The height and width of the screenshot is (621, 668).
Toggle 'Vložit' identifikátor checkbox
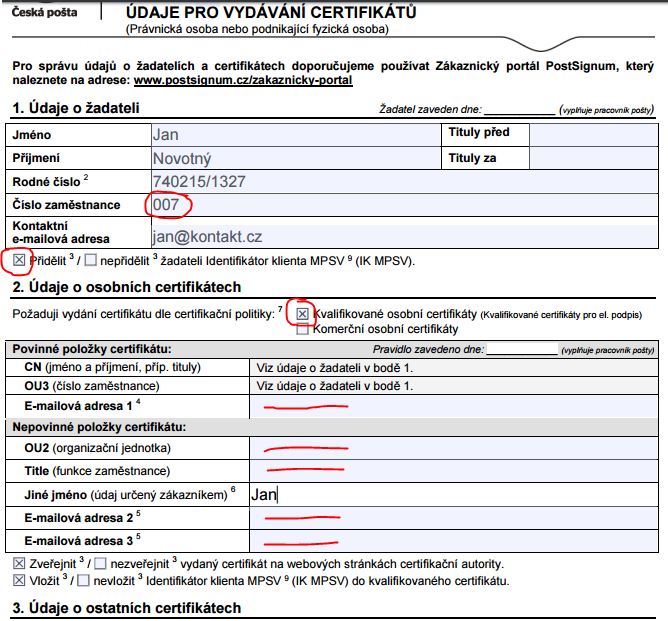point(19,580)
